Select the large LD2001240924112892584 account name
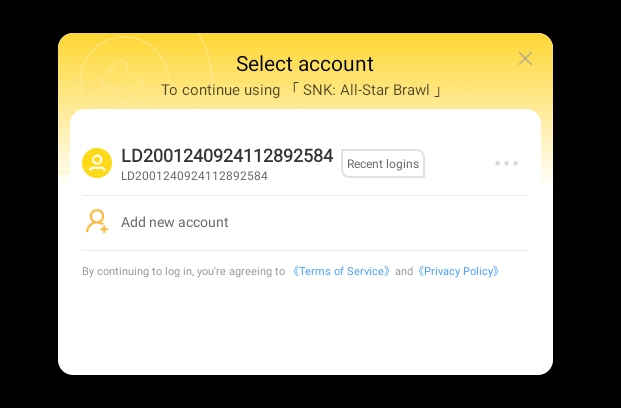621x408 pixels. coord(227,156)
